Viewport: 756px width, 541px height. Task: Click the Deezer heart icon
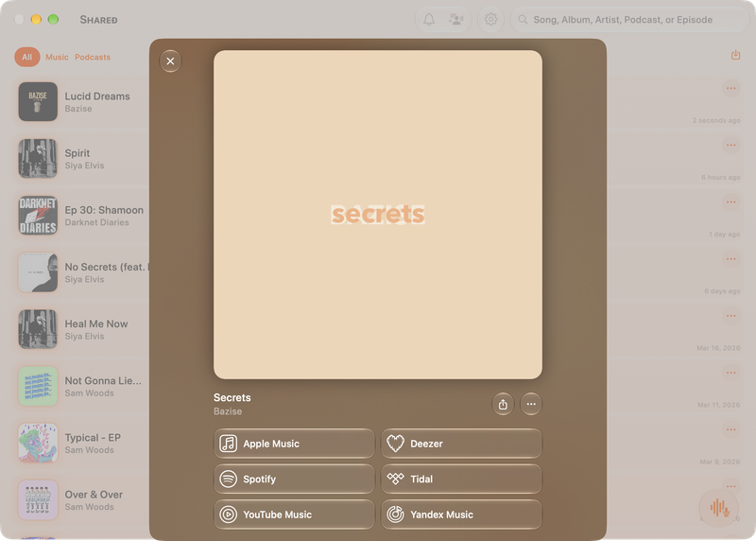pos(395,444)
